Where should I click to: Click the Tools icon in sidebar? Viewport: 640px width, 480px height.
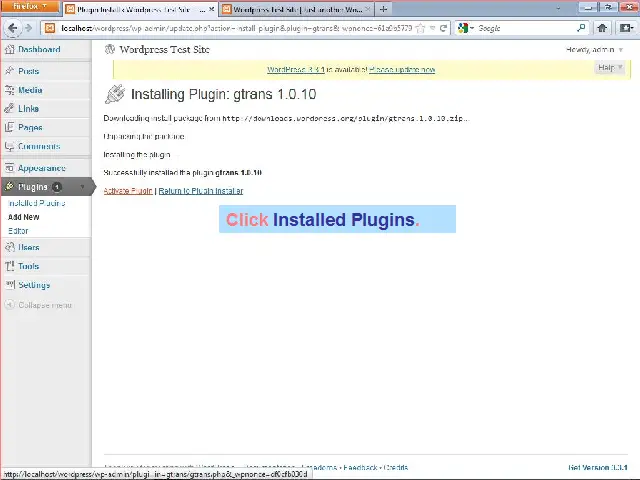point(9,266)
